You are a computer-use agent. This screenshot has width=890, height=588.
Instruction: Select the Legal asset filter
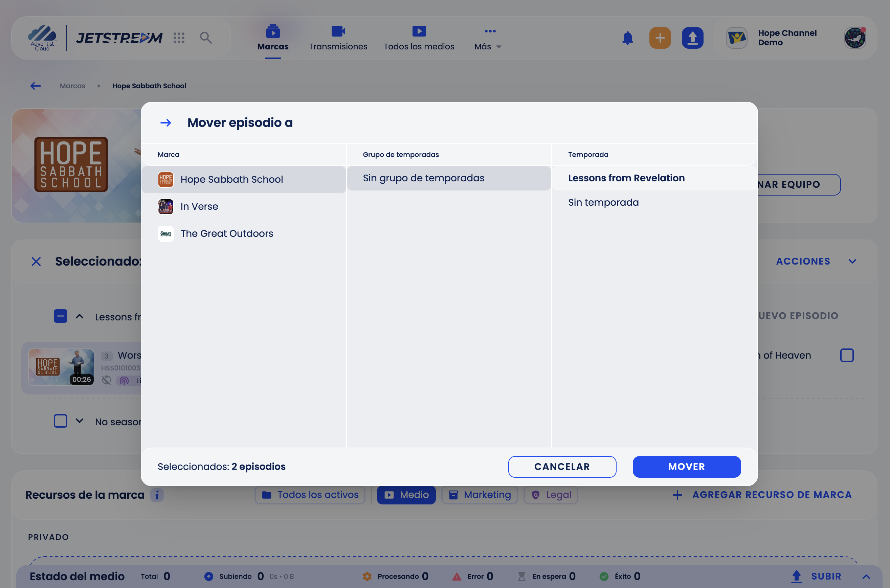551,495
